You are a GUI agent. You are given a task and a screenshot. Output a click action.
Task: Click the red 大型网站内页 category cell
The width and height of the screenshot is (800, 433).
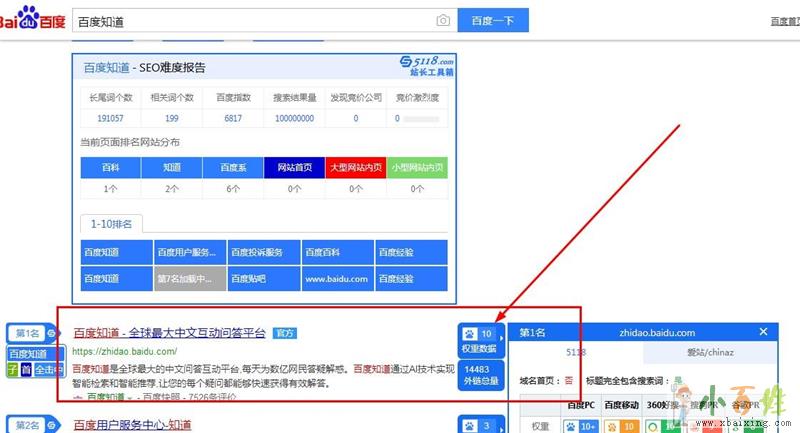[x=356, y=168]
